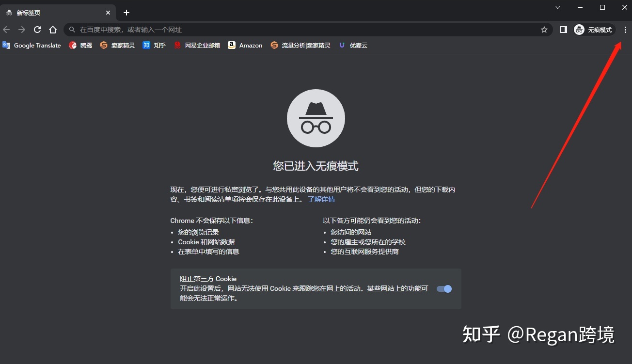Viewport: 632px width, 364px height.
Task: Open the 流量分析|卖家精灵 bookmark
Action: point(300,45)
